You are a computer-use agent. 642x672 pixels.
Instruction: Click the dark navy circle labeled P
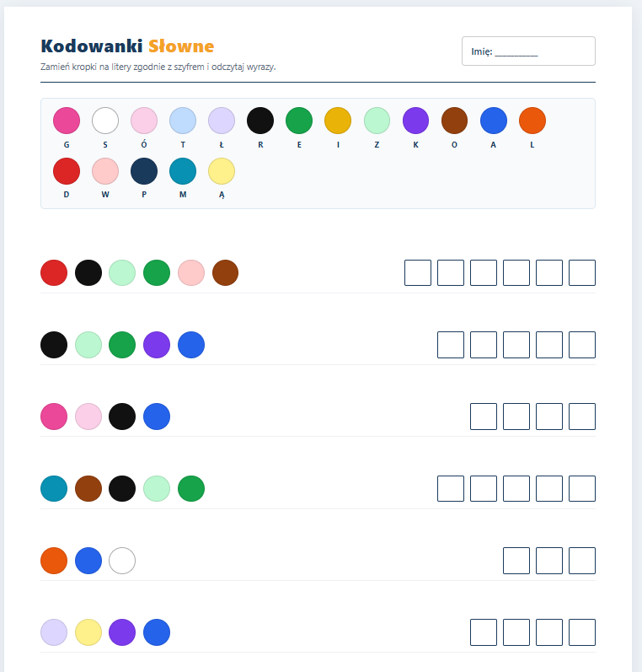pyautogui.click(x=144, y=171)
